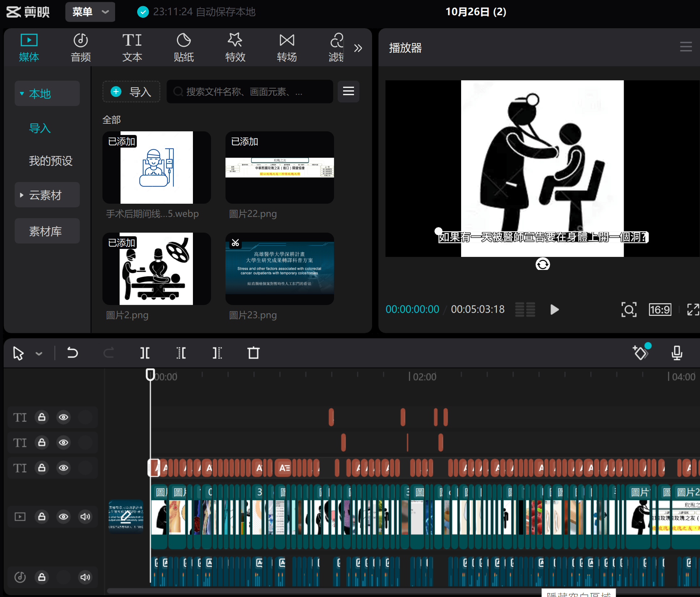
Task: Lock the third text track
Action: (x=42, y=468)
